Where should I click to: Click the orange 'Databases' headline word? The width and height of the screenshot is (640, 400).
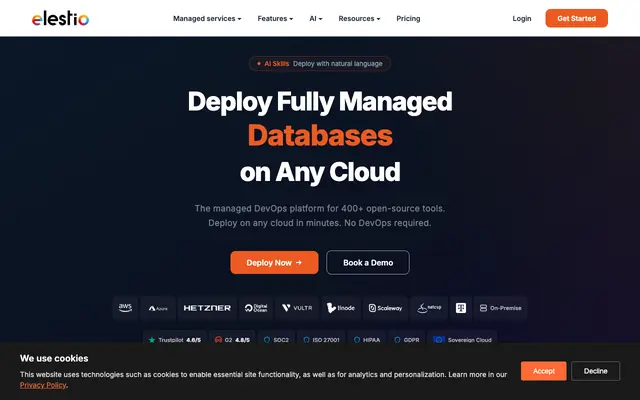320,136
